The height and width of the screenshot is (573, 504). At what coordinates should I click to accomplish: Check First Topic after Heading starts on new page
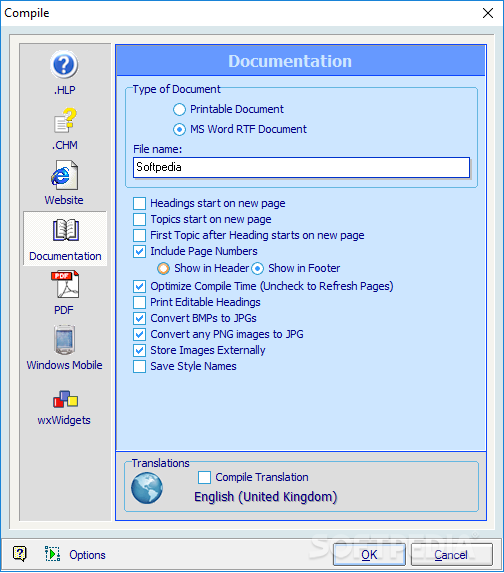tap(139, 235)
